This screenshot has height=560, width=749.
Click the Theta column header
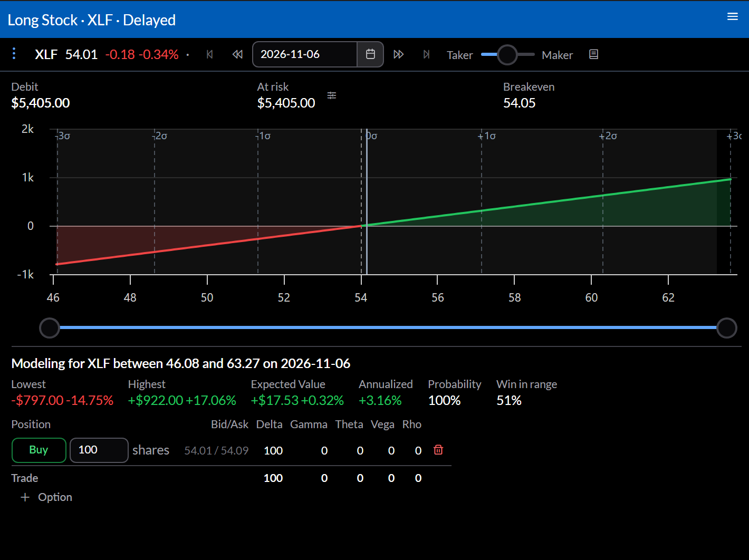click(x=349, y=424)
